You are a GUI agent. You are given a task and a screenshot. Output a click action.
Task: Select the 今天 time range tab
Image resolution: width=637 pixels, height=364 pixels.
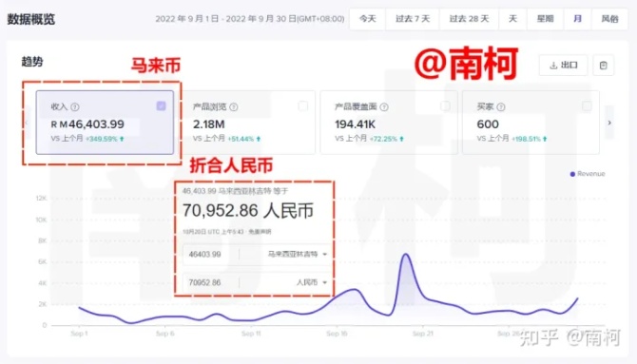tap(368, 19)
